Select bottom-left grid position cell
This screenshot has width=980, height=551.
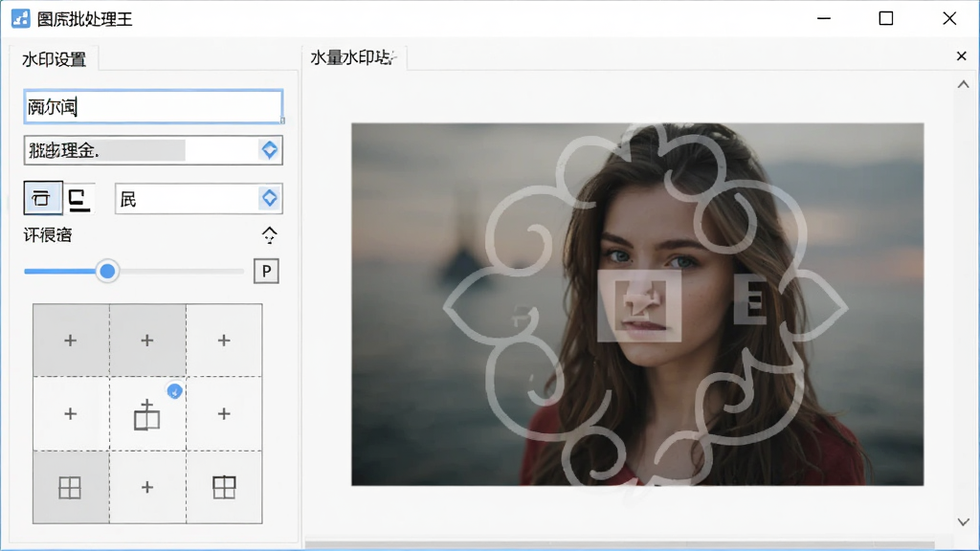[x=71, y=487]
